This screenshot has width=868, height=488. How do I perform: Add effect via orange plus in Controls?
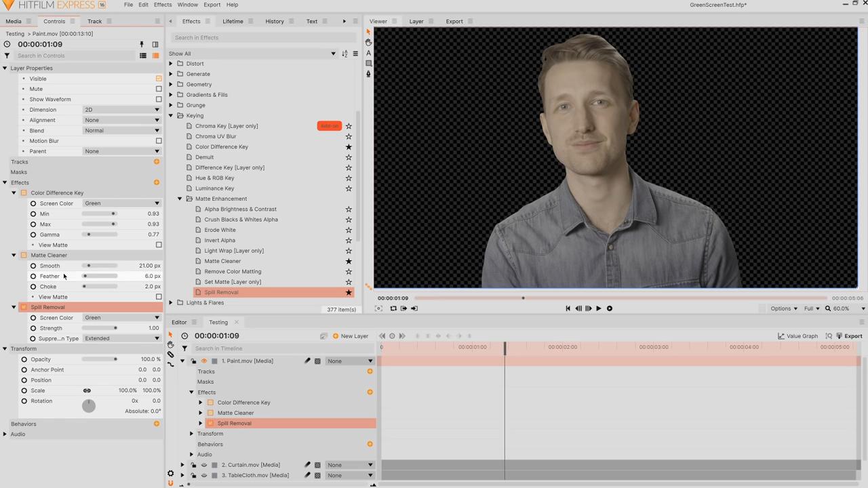point(157,182)
